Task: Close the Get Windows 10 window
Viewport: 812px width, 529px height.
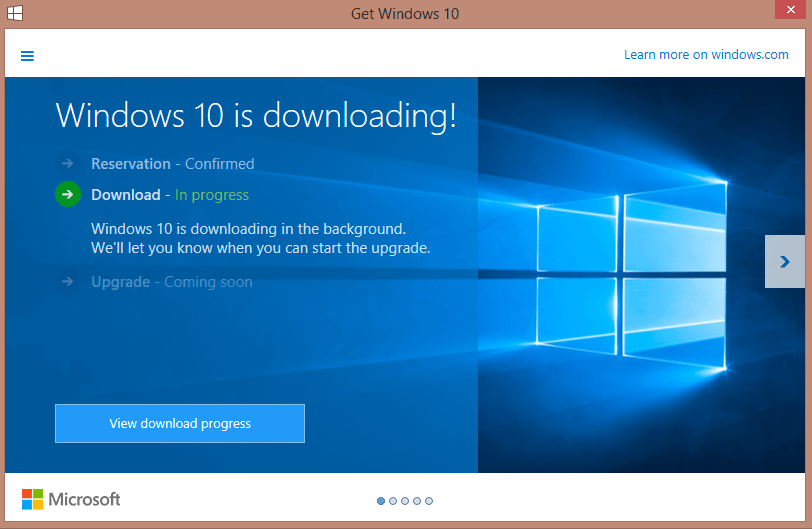Action: click(790, 9)
